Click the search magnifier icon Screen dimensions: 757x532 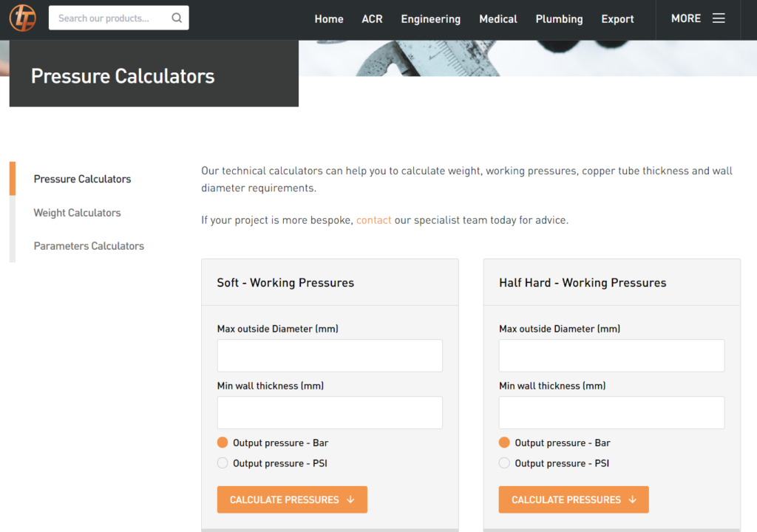(x=177, y=18)
